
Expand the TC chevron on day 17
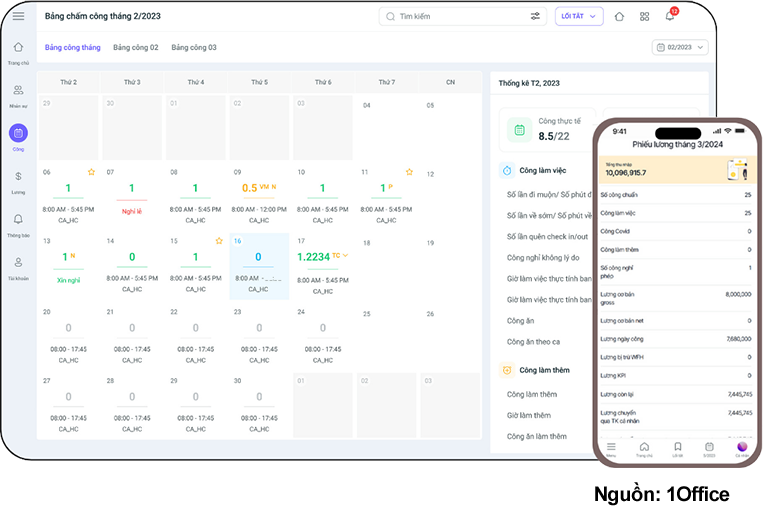pyautogui.click(x=345, y=256)
